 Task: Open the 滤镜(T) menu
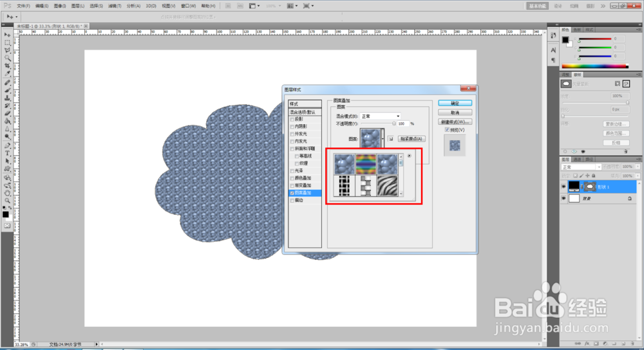[115, 6]
